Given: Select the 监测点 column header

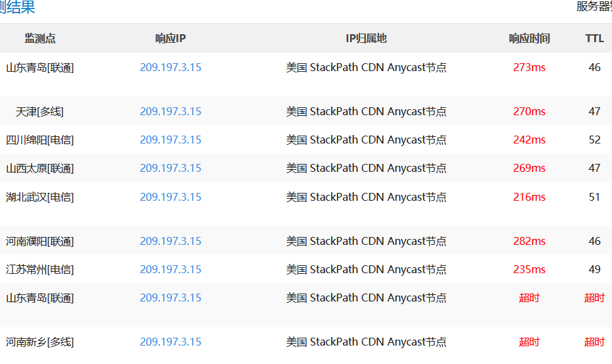Looking at the screenshot, I should pos(40,38).
